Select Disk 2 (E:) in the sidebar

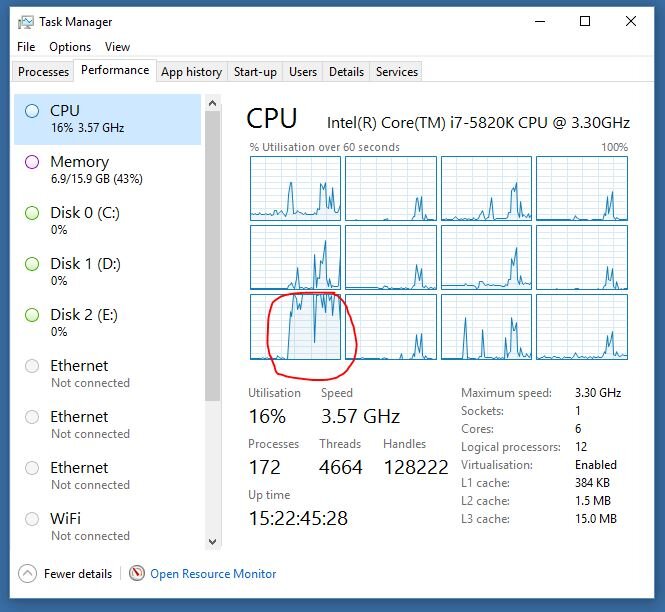pos(107,323)
